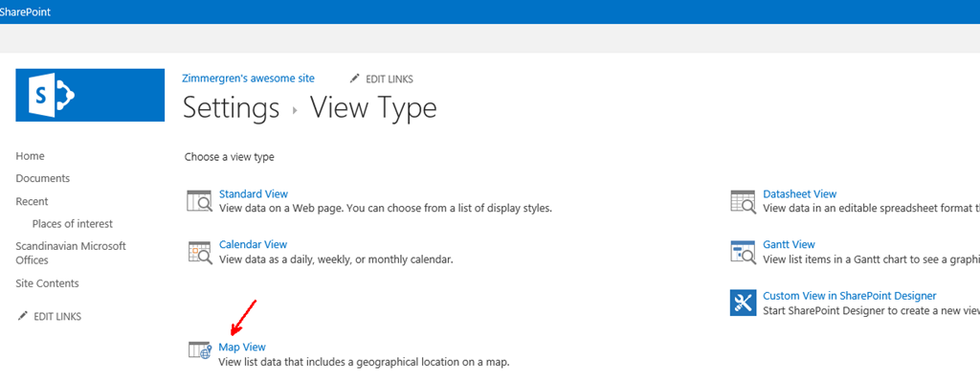The width and height of the screenshot is (980, 383).
Task: Click SharePoint in the top bar
Action: [x=25, y=11]
